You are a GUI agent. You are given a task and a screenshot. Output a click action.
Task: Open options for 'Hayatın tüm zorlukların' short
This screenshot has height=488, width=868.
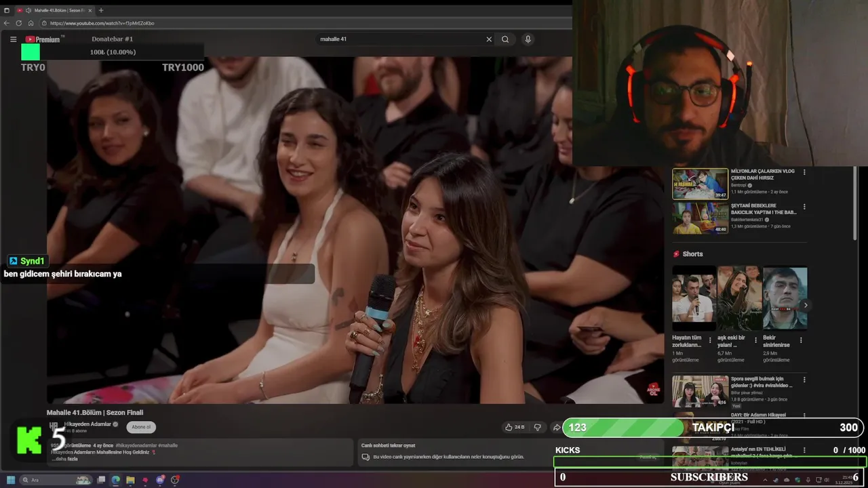point(710,340)
